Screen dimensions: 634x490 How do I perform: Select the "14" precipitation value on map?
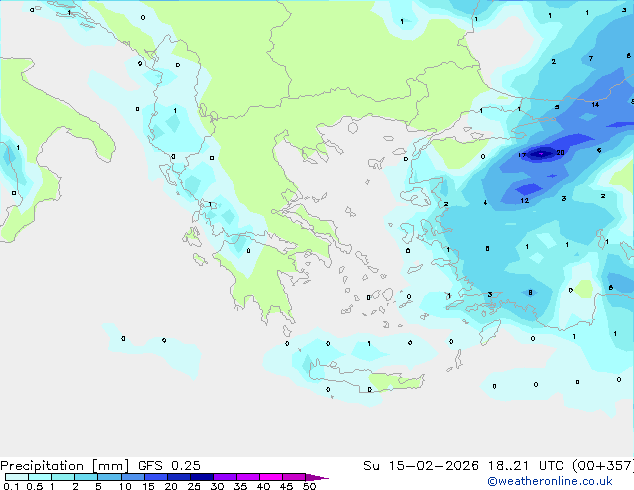595,105
